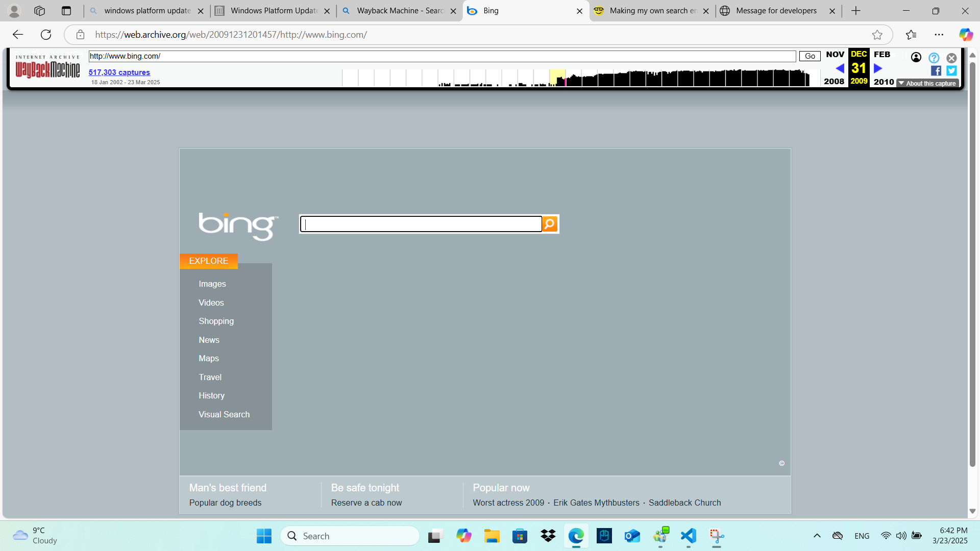Open the Visual Search explore link
980x551 pixels.
224,414
